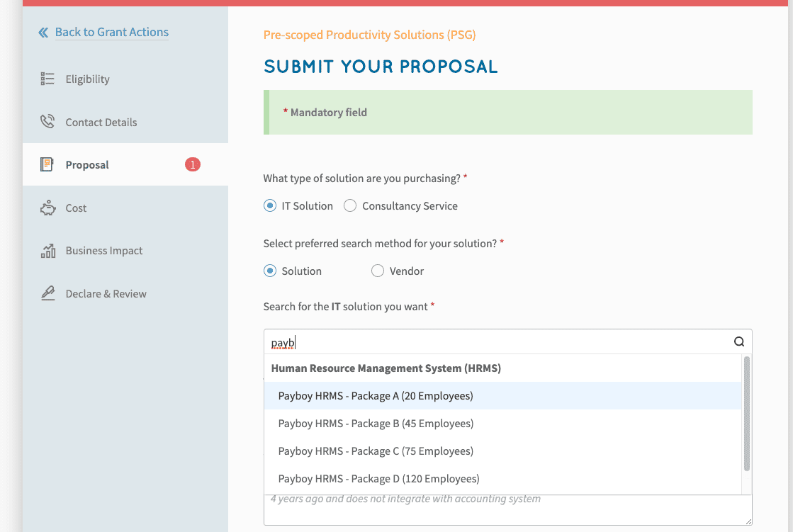Screen dimensions: 793x532
Task: Click the Eligibility checklist icon
Action: coord(47,79)
